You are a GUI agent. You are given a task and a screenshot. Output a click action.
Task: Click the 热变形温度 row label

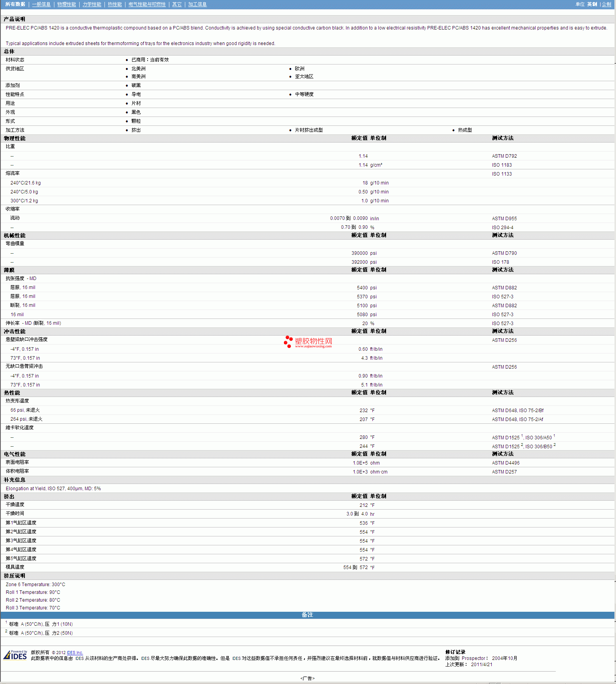17,401
